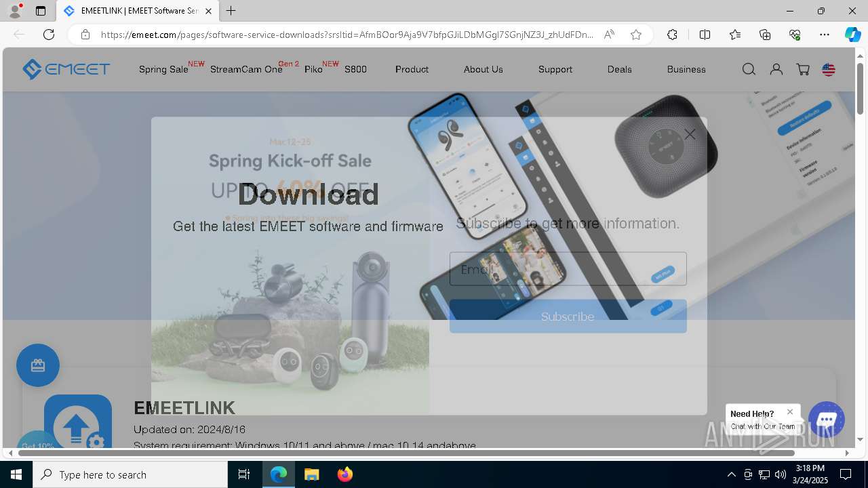Open the S800 menu item
Viewport: 868px width, 488px height.
click(x=355, y=69)
